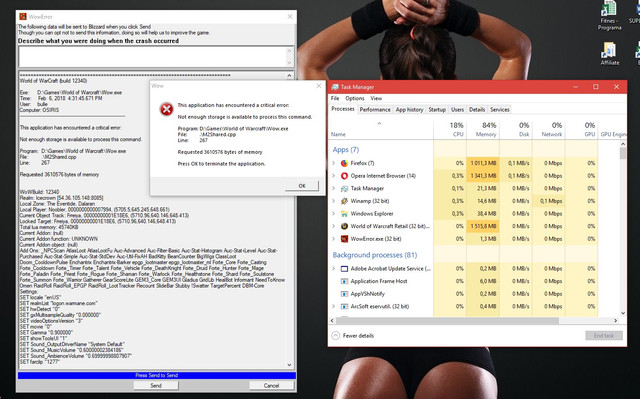Expand the ArcSoft eservutil row

click(x=333, y=306)
